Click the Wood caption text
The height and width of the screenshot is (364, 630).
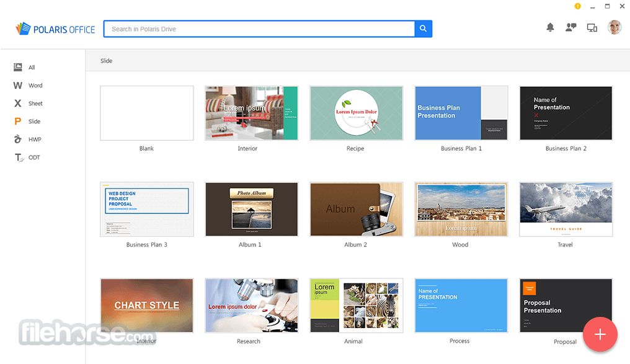(460, 244)
